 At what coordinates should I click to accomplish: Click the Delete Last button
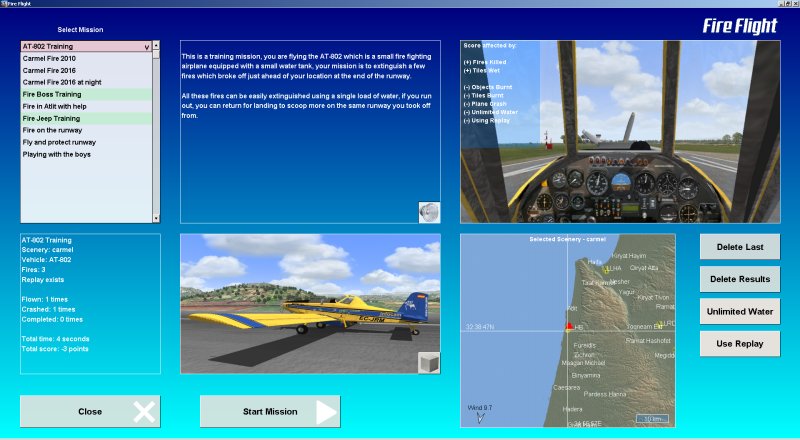pyautogui.click(x=740, y=247)
